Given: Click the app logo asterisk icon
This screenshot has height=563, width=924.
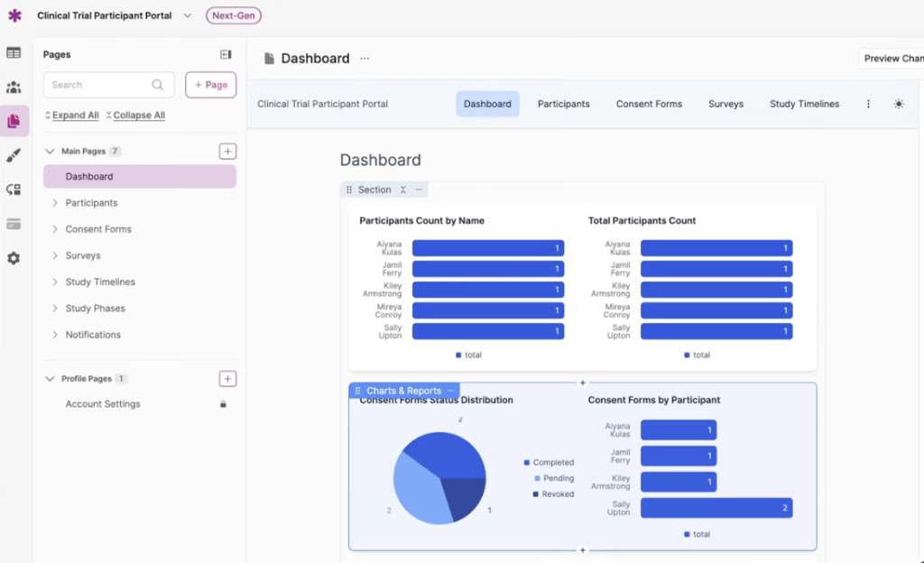Looking at the screenshot, I should coord(14,16).
